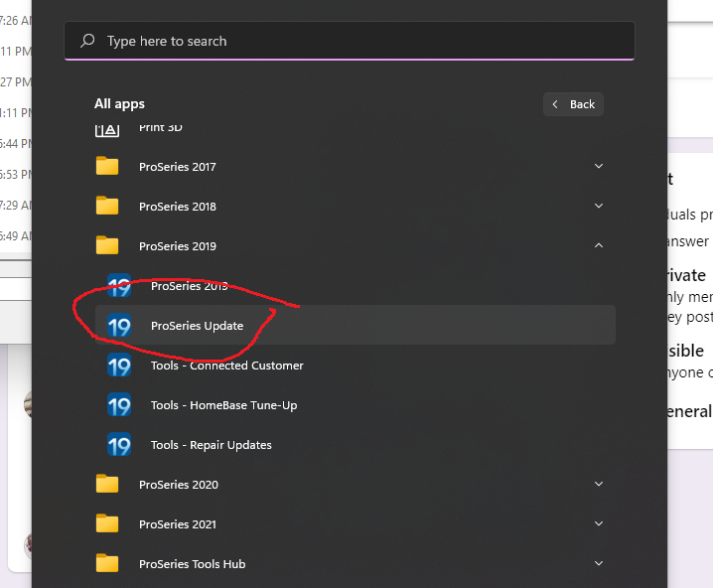
Task: Expand the ProSeries Tools Hub chevron
Action: [599, 564]
